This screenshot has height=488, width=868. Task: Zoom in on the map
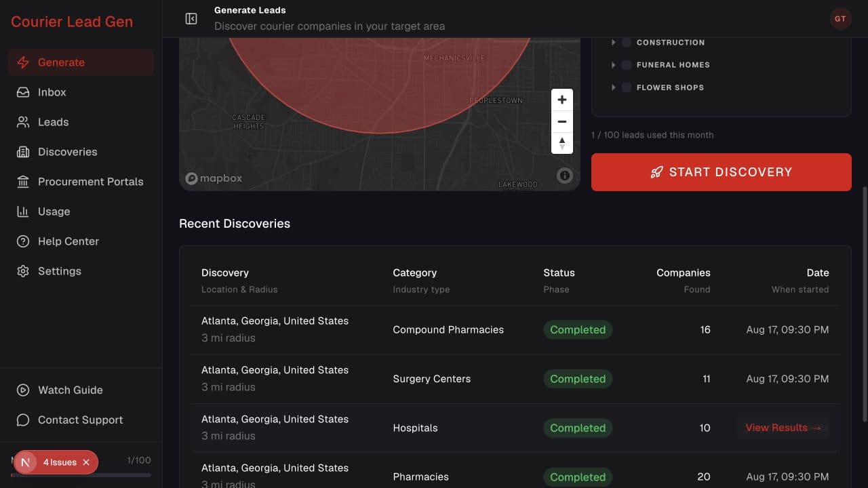(562, 100)
